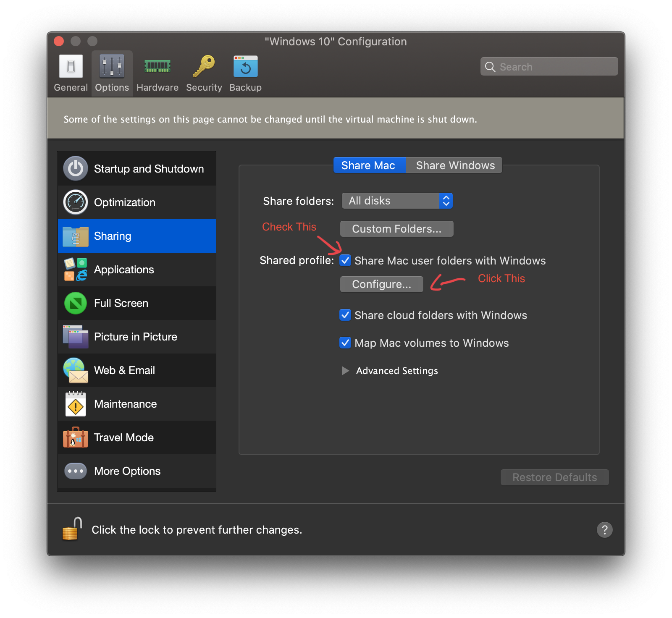Toggle Map Mac volumes to Windows
Image resolution: width=672 pixels, height=618 pixels.
coord(345,343)
